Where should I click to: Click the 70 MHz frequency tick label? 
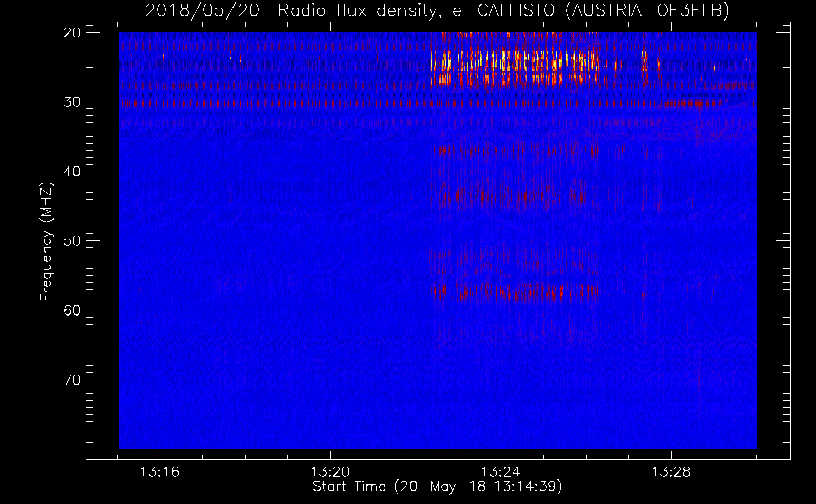73,379
